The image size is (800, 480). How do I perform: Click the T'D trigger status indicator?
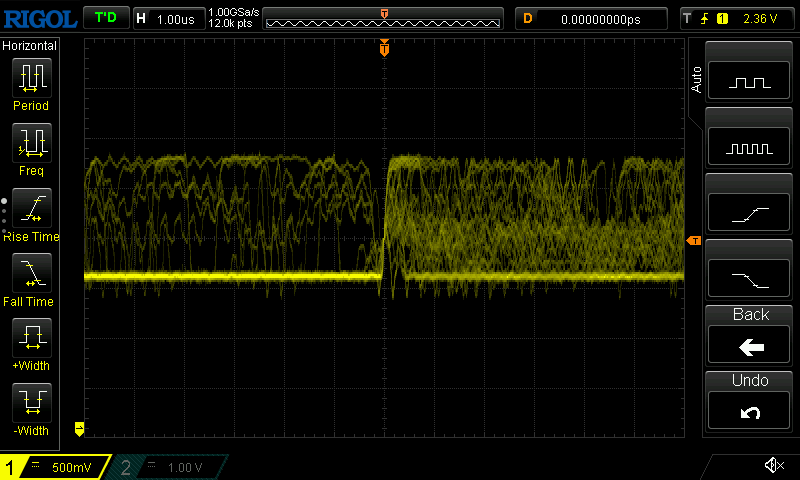(x=105, y=18)
